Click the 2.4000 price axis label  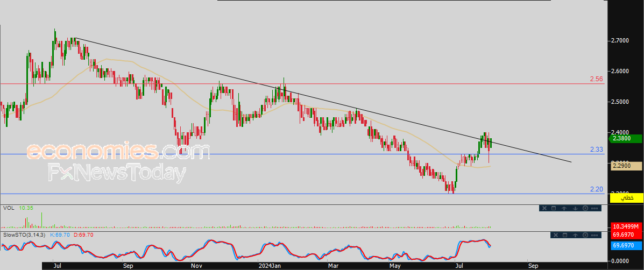[x=620, y=132]
